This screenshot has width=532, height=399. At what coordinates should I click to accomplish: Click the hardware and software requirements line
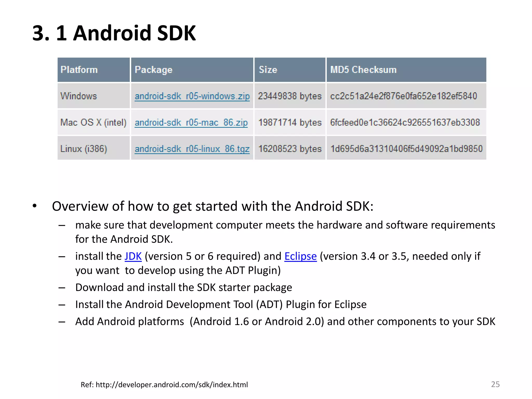[285, 232]
